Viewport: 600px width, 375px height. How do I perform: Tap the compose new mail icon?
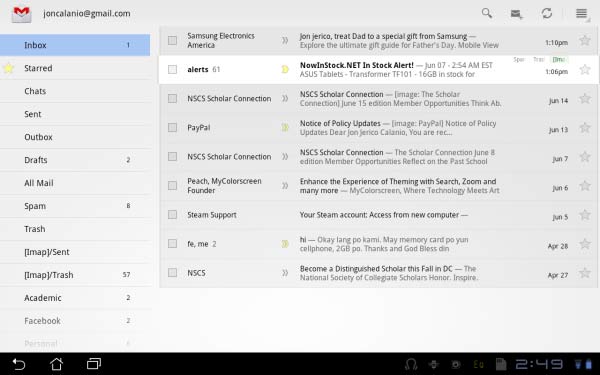517,14
